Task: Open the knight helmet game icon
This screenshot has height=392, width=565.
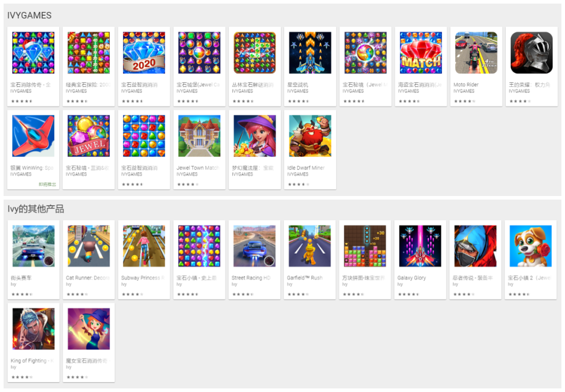Action: [x=532, y=53]
